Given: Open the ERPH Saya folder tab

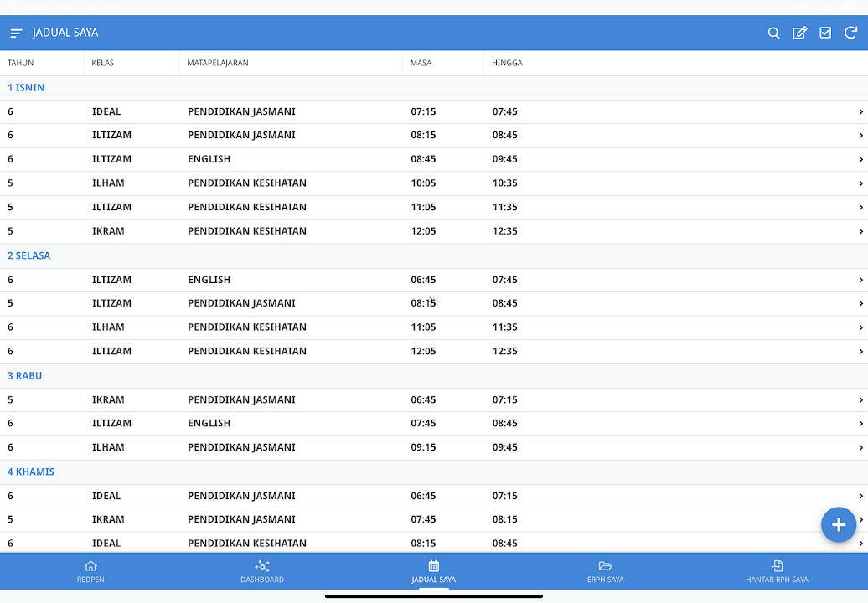Looking at the screenshot, I should click(605, 572).
